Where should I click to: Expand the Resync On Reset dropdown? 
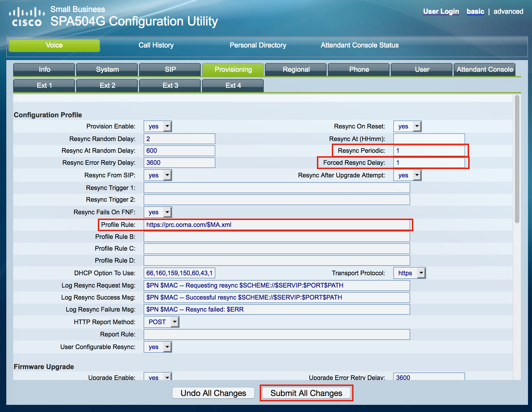point(407,126)
